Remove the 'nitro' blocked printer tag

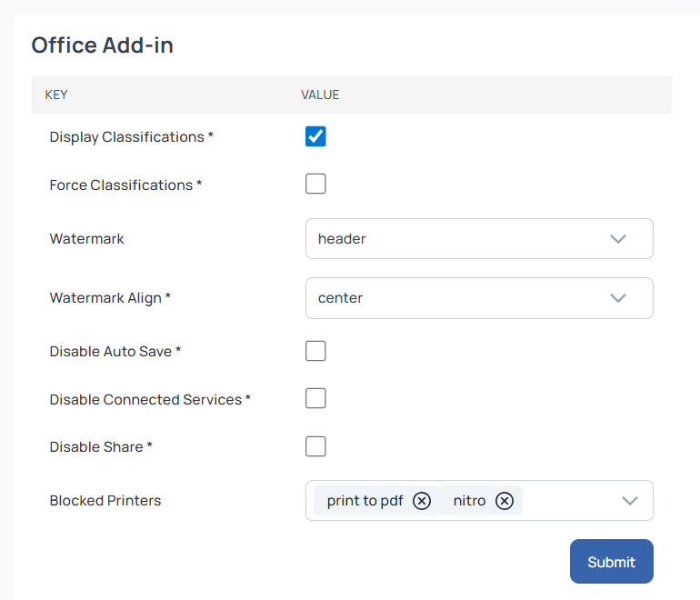tap(505, 501)
